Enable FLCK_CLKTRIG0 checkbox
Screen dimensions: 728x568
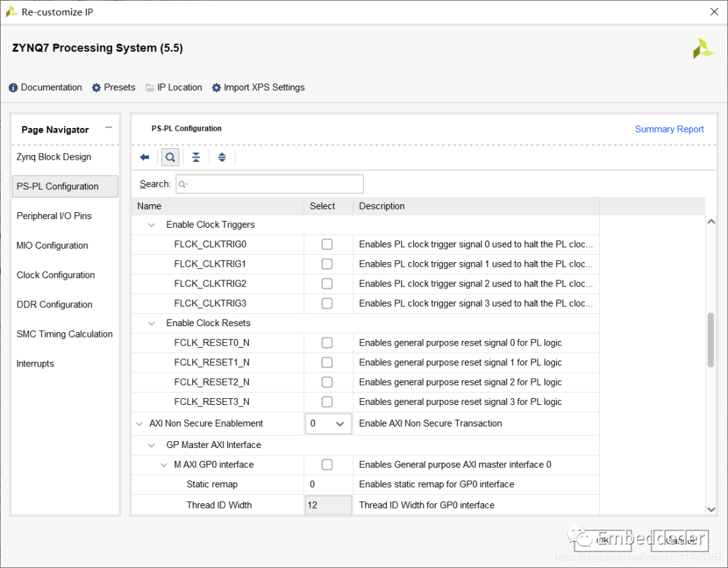point(327,244)
